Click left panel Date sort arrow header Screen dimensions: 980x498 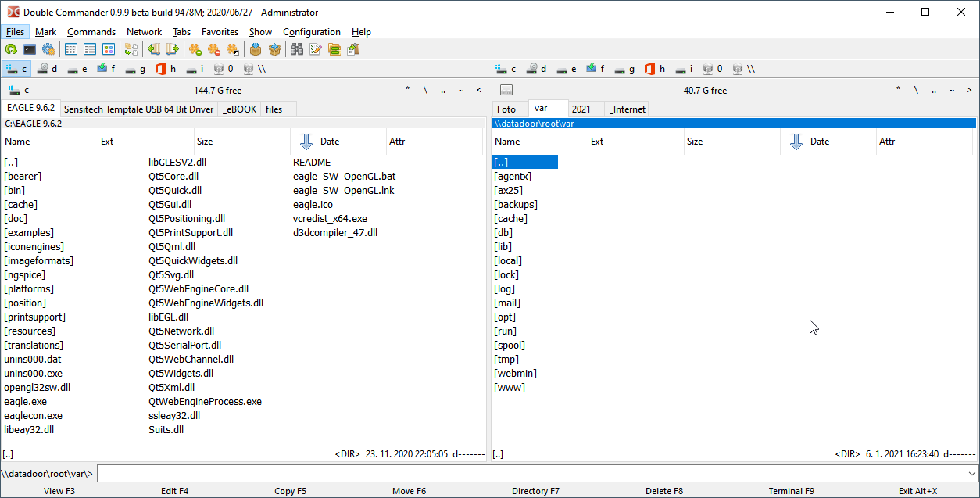(x=306, y=142)
